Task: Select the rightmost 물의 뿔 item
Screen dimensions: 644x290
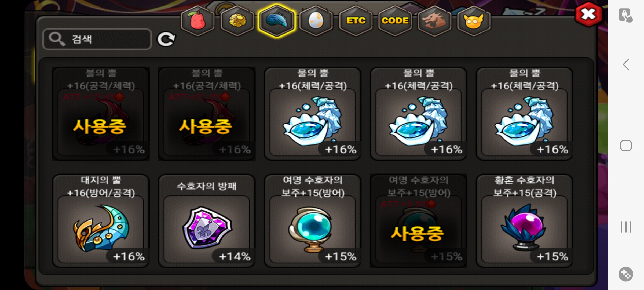Action: point(525,114)
